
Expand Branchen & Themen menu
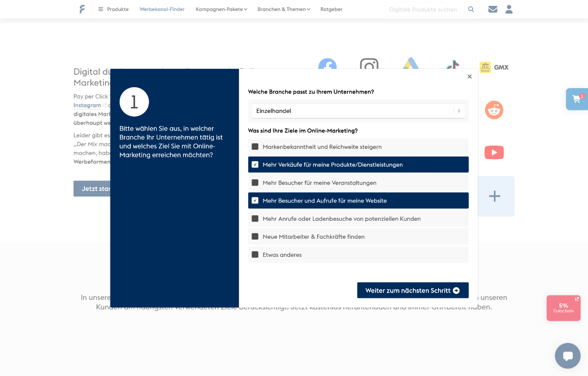tap(283, 9)
